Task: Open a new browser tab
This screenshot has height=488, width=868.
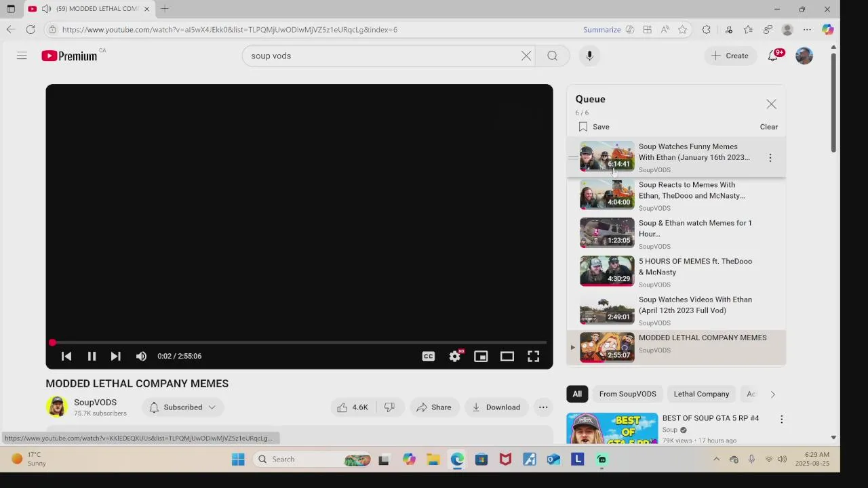Action: pos(165,9)
